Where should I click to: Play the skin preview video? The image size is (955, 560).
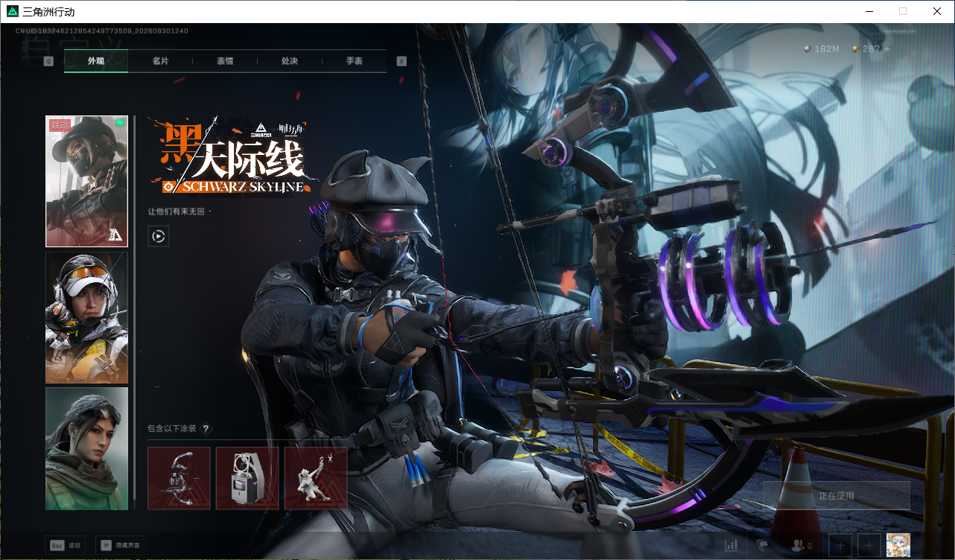[x=158, y=236]
